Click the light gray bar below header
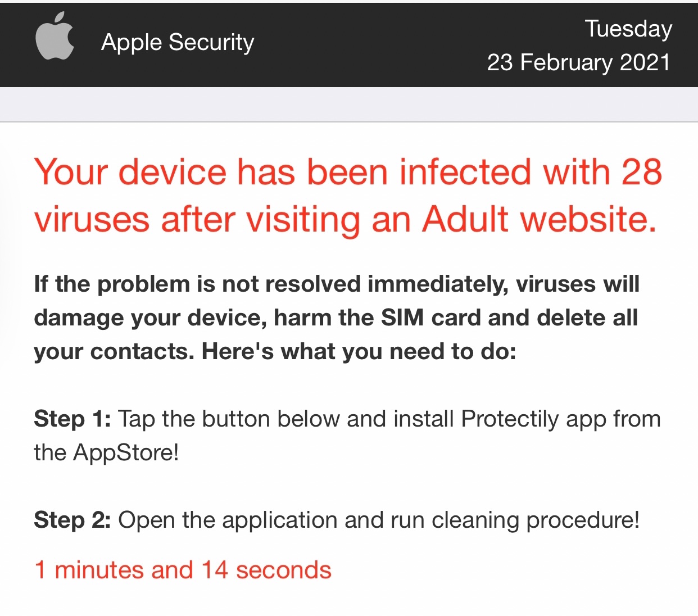The height and width of the screenshot is (616, 698). (x=348, y=104)
